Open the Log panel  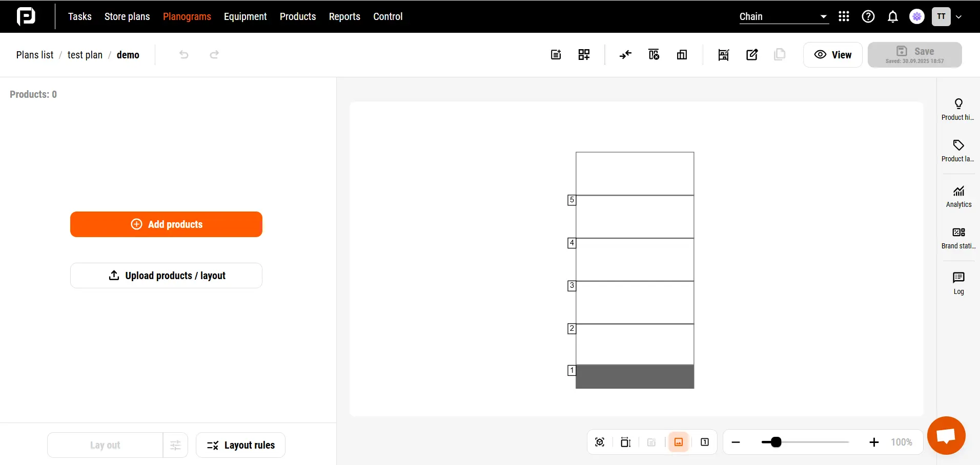pyautogui.click(x=958, y=283)
